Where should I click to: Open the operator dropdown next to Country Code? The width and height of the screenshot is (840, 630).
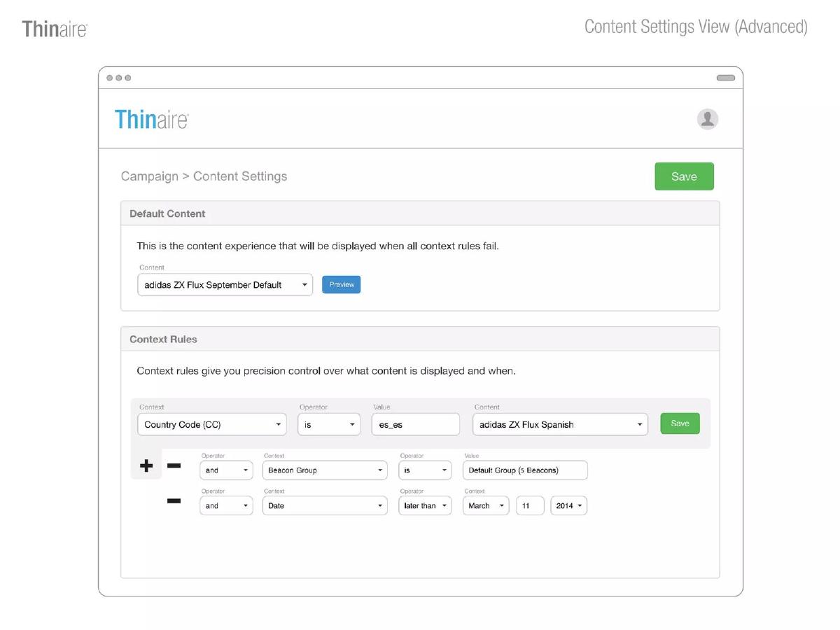(x=329, y=424)
